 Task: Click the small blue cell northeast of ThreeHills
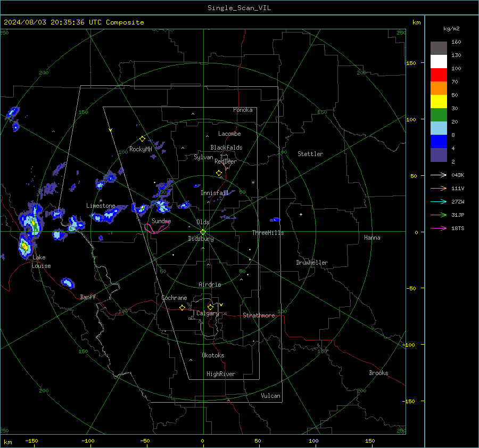point(275,219)
